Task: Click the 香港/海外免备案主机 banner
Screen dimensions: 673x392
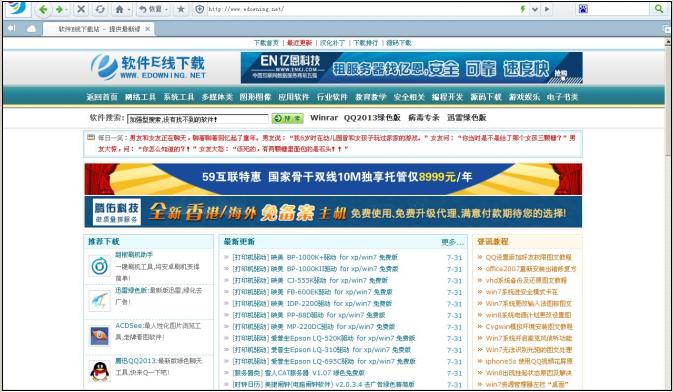Action: click(333, 212)
